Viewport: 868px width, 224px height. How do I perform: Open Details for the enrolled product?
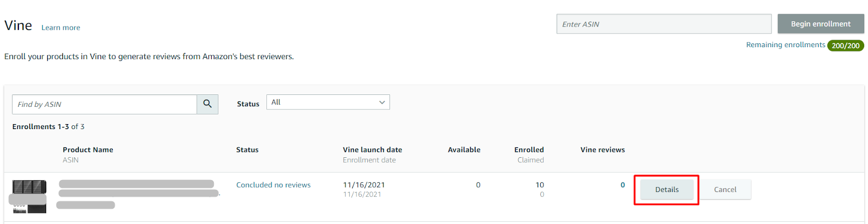point(667,189)
